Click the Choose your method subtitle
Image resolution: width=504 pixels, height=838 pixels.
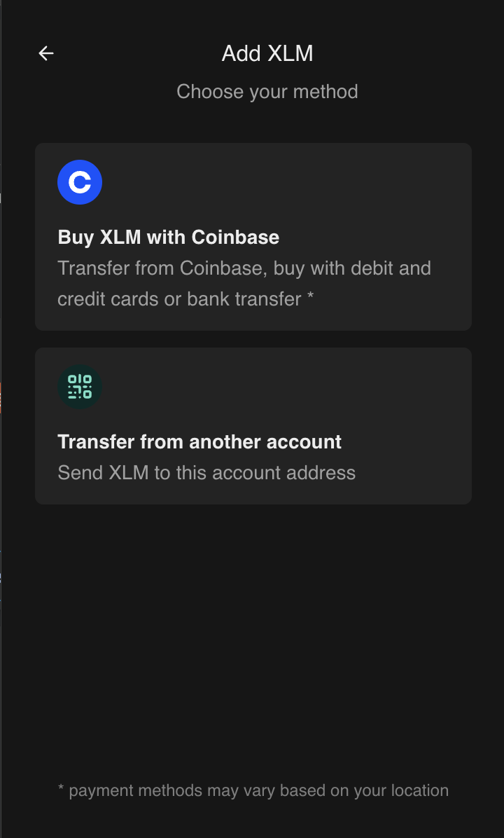pos(267,92)
